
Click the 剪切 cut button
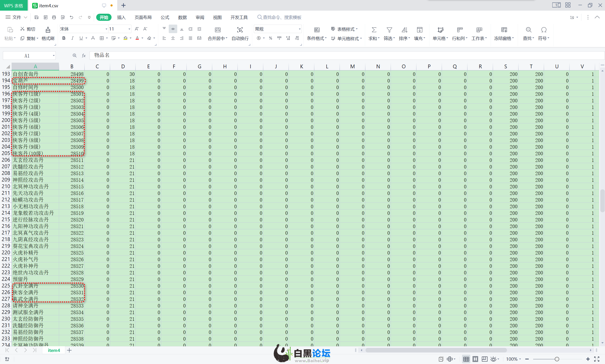click(x=28, y=29)
